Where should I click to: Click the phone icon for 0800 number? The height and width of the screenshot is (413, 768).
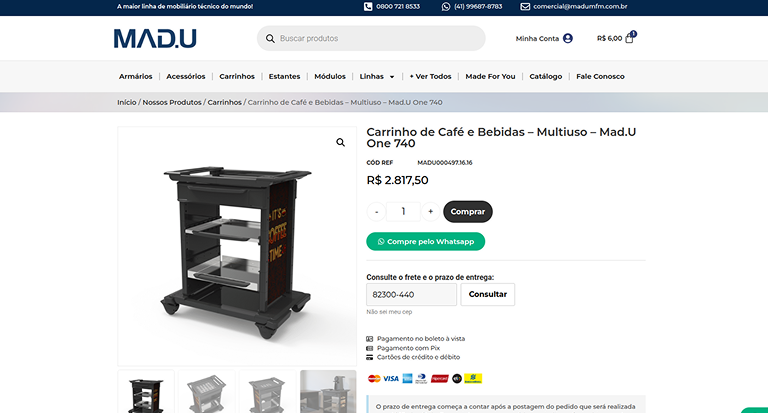[368, 6]
